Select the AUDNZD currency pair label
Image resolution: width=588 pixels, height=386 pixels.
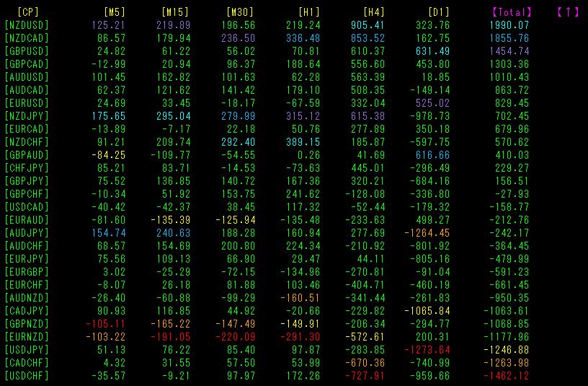(x=27, y=298)
